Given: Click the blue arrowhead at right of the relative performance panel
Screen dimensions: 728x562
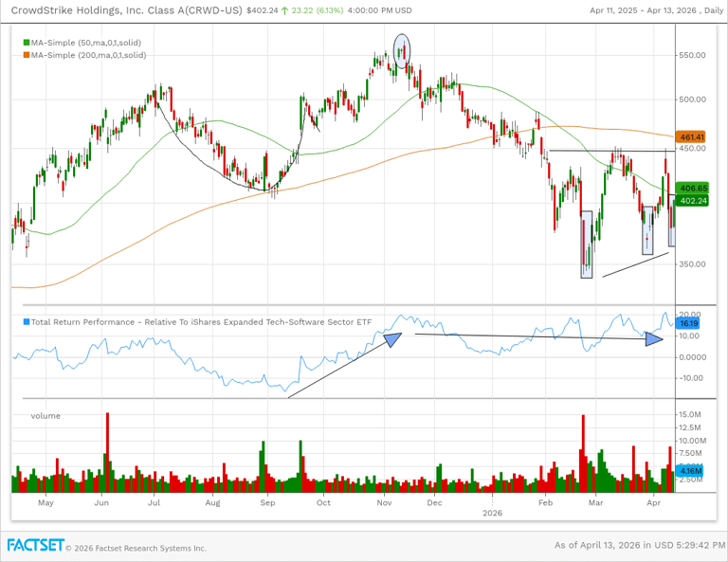Looking at the screenshot, I should [x=654, y=337].
